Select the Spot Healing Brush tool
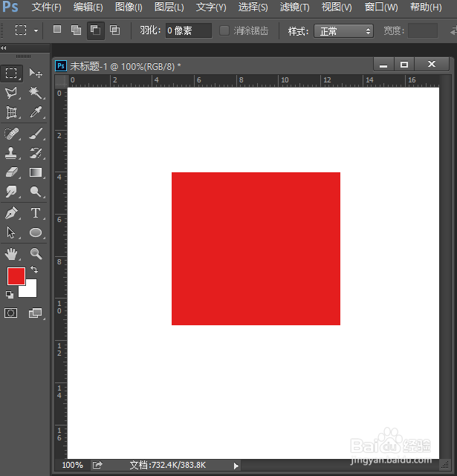This screenshot has width=457, height=476. click(x=11, y=134)
